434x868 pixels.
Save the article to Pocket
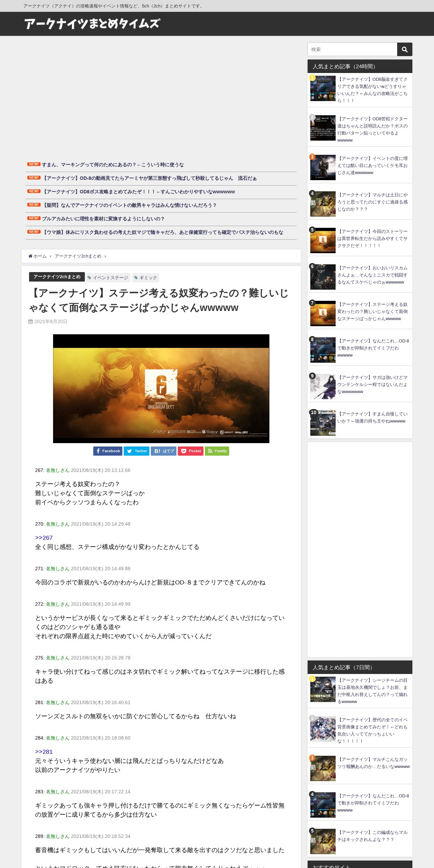click(x=191, y=451)
